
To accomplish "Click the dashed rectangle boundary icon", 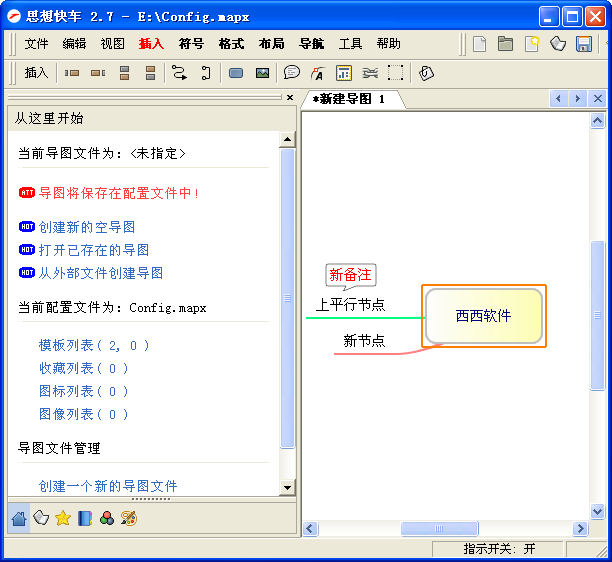I will (x=395, y=73).
